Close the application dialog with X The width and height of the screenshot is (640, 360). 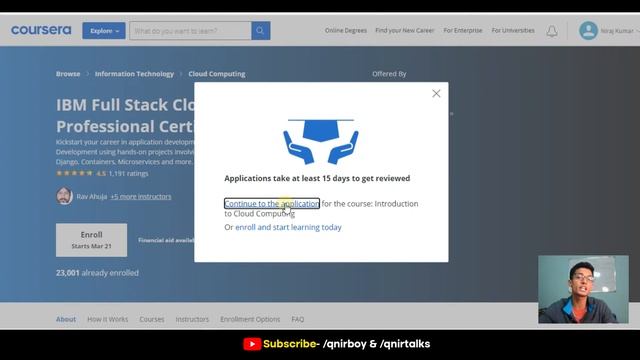point(436,93)
